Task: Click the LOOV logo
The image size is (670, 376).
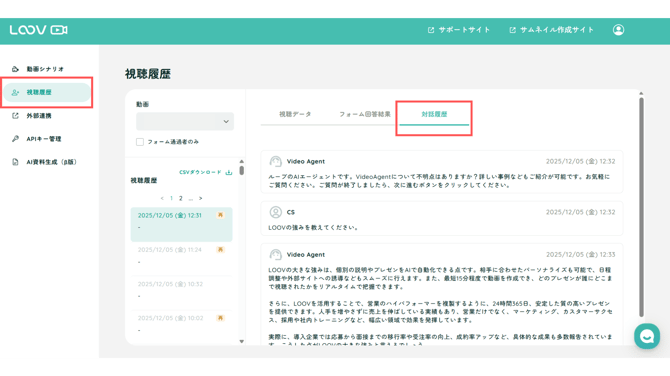Action: (x=38, y=30)
